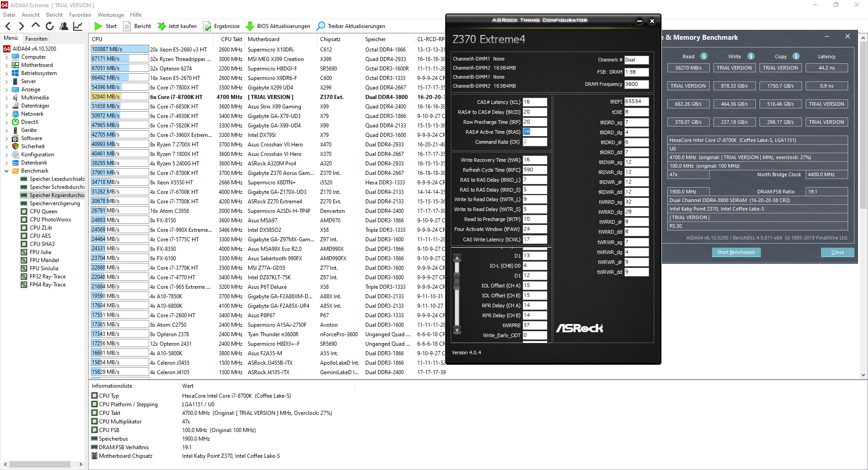This screenshot has height=470, width=868.
Task: Click the DirectX icon in the tree
Action: tap(15, 122)
